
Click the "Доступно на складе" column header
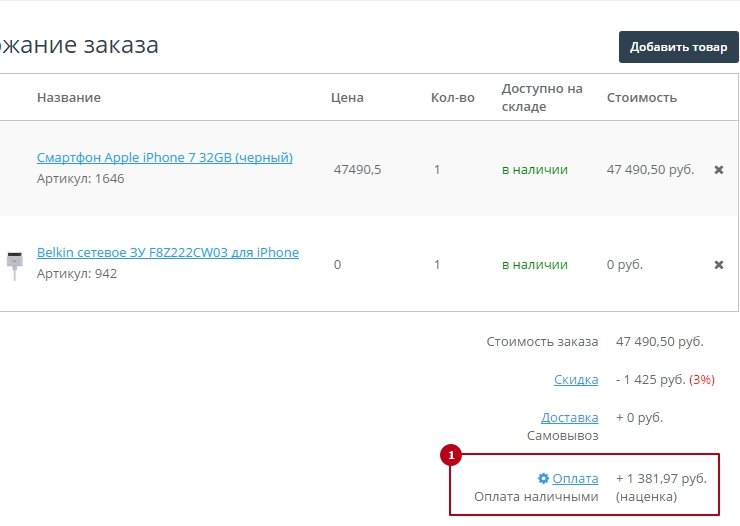tap(542, 97)
